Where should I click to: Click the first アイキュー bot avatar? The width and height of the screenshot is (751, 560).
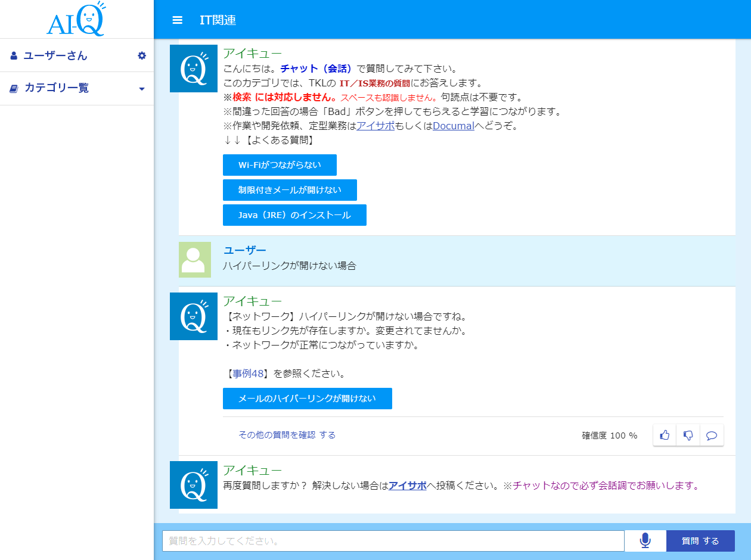194,69
